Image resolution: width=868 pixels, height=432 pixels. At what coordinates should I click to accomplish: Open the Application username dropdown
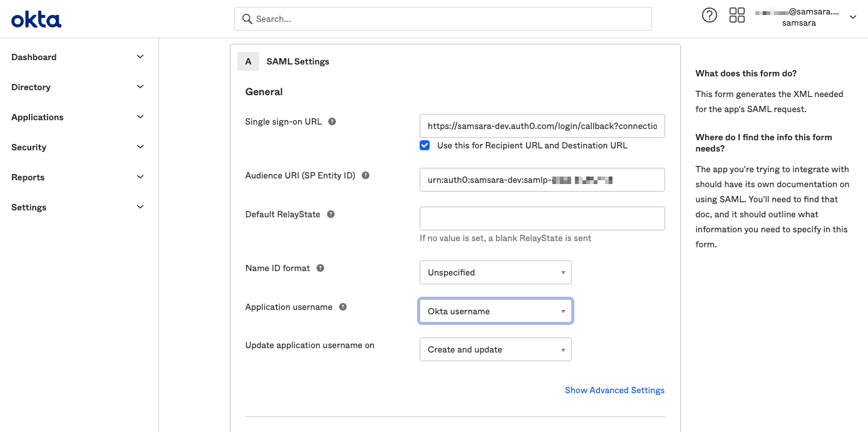[x=495, y=311]
